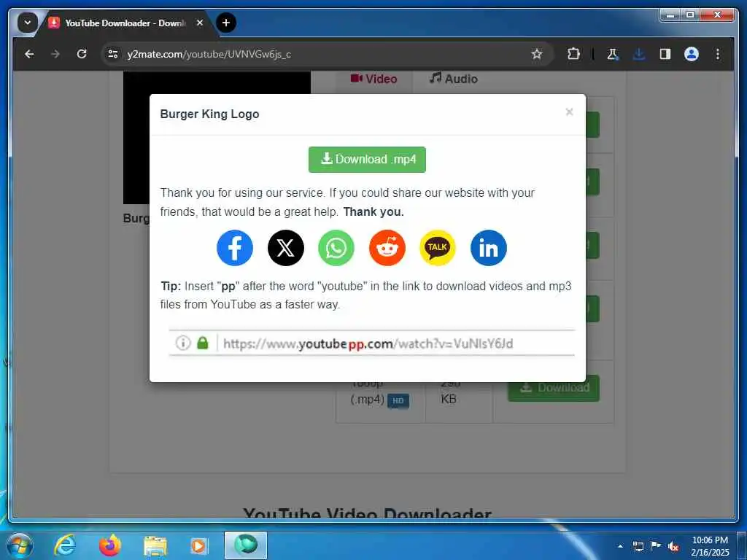Close the Burger King Logo dialog
The image size is (747, 560).
pos(569,112)
